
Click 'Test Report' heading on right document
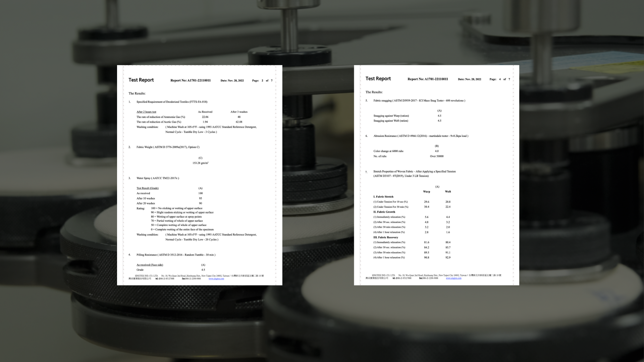(x=378, y=78)
